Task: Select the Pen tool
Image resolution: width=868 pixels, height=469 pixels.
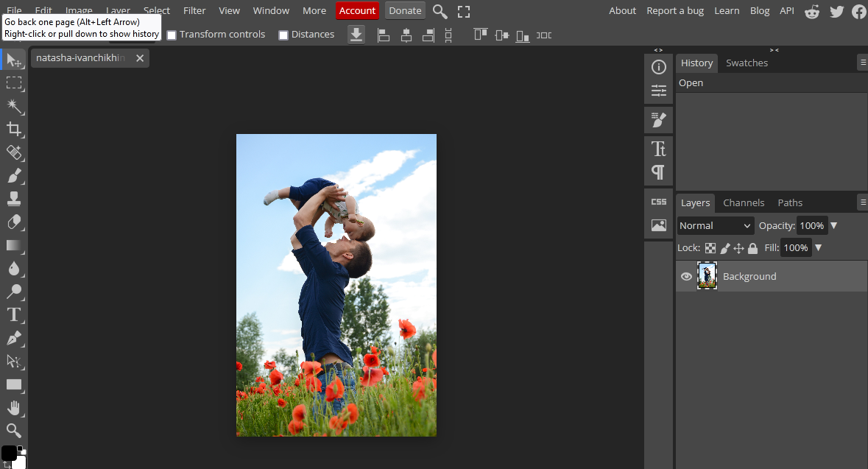Action: coord(14,339)
